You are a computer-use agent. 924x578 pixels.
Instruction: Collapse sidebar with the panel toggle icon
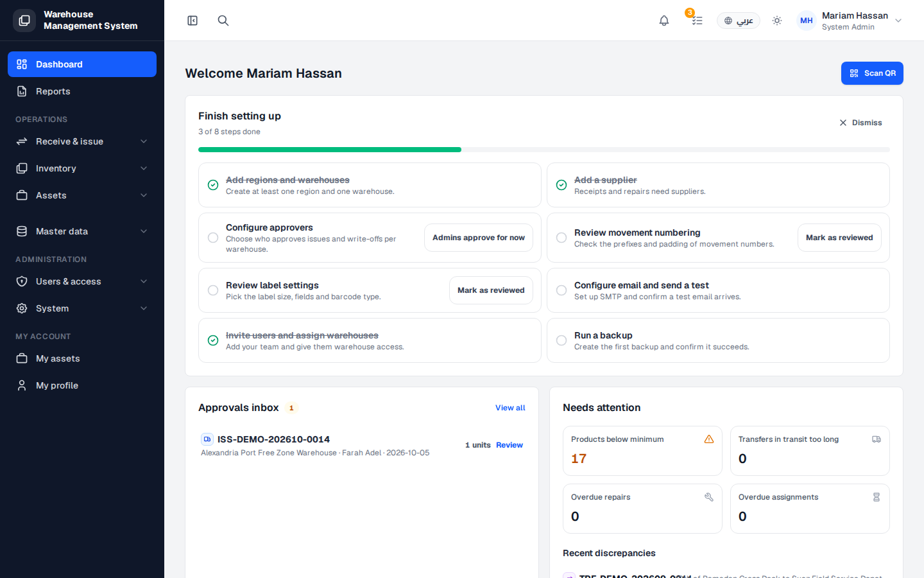tap(193, 21)
